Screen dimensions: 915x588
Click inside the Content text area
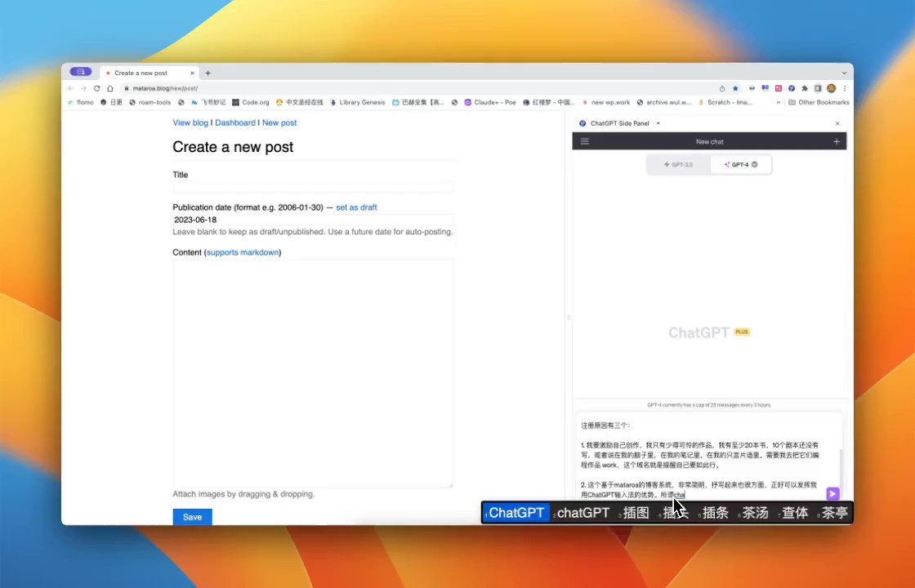313,373
